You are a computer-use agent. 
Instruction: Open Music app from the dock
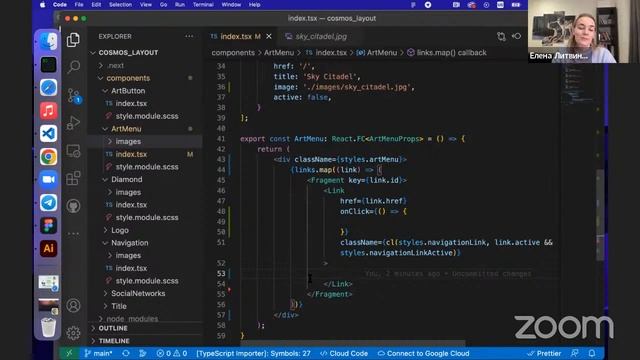[48, 111]
